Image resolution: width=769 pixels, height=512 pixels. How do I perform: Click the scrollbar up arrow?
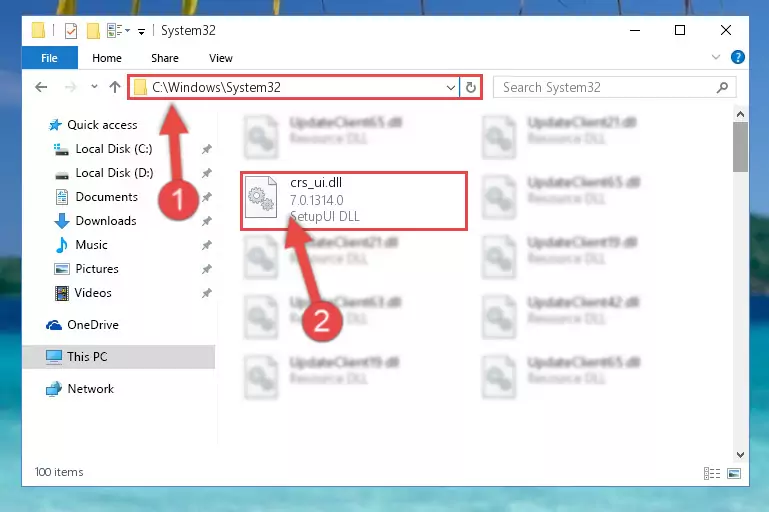pyautogui.click(x=740, y=114)
